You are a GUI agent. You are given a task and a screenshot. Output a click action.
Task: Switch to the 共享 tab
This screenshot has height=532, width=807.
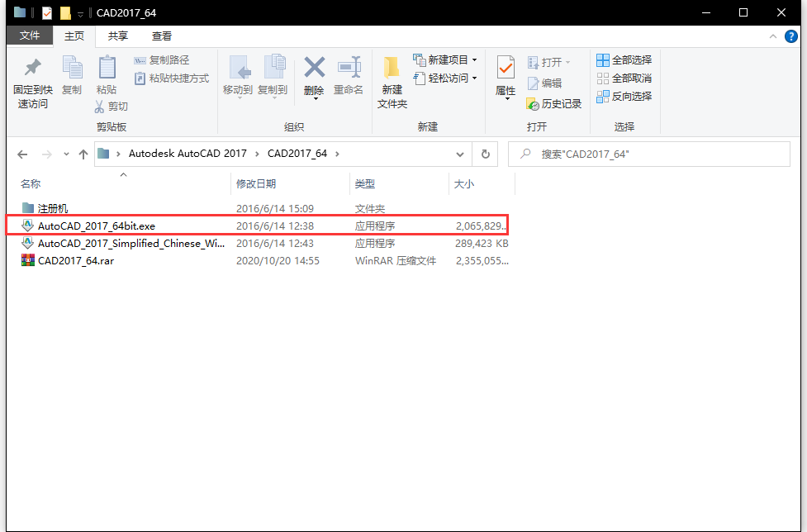[x=118, y=36]
